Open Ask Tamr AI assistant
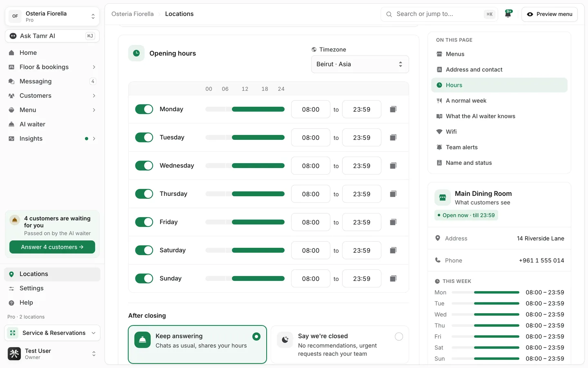 click(x=52, y=36)
